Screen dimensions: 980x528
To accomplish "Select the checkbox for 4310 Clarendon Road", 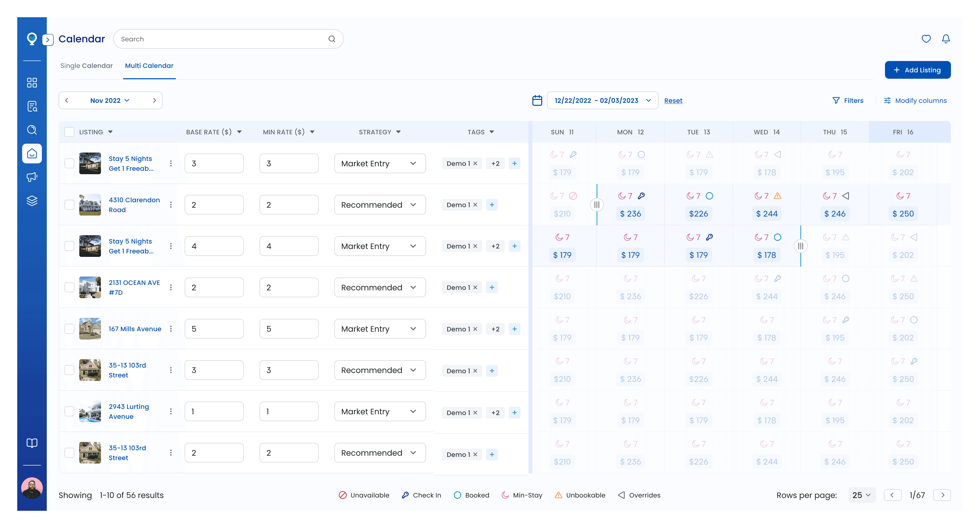I will tap(69, 204).
